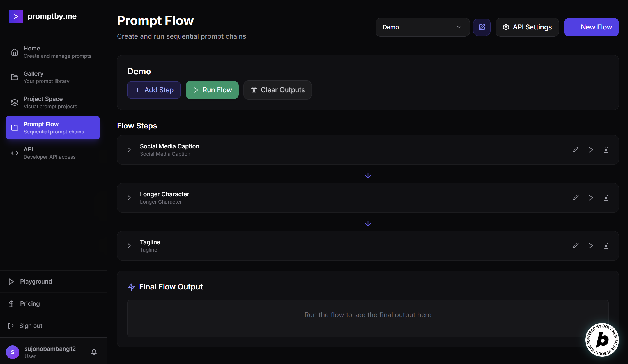Open the Demo flow selector dropdown

tap(422, 27)
